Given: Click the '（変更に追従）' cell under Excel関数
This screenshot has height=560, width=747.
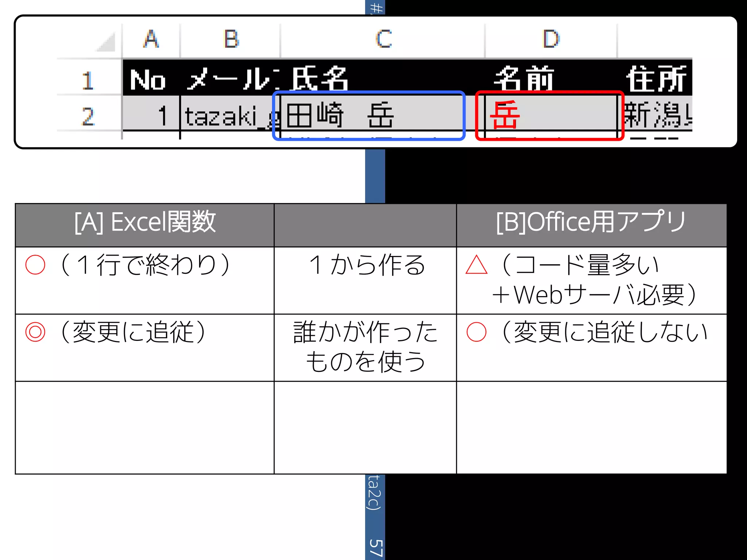Looking at the screenshot, I should pyautogui.click(x=145, y=347).
